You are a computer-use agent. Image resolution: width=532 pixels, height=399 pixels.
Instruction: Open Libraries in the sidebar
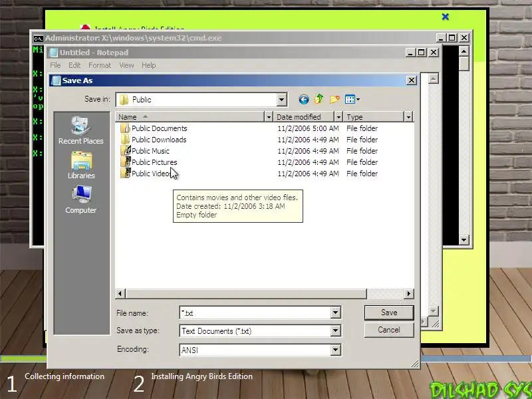tap(80, 165)
